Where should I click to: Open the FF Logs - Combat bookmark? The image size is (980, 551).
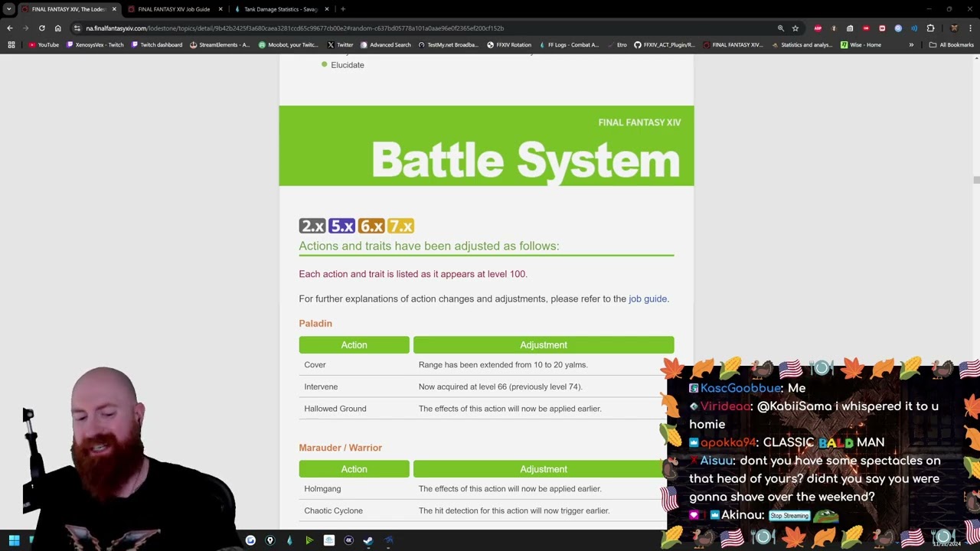(x=569, y=45)
